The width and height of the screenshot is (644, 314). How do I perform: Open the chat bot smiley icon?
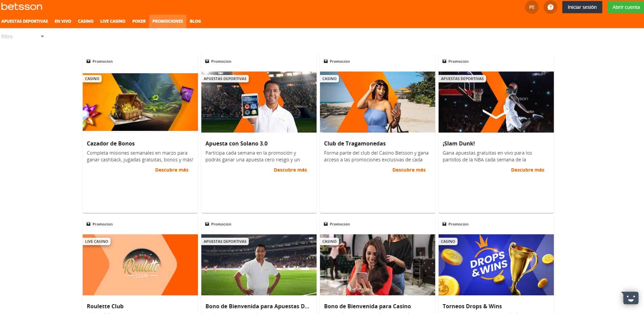[630, 298]
